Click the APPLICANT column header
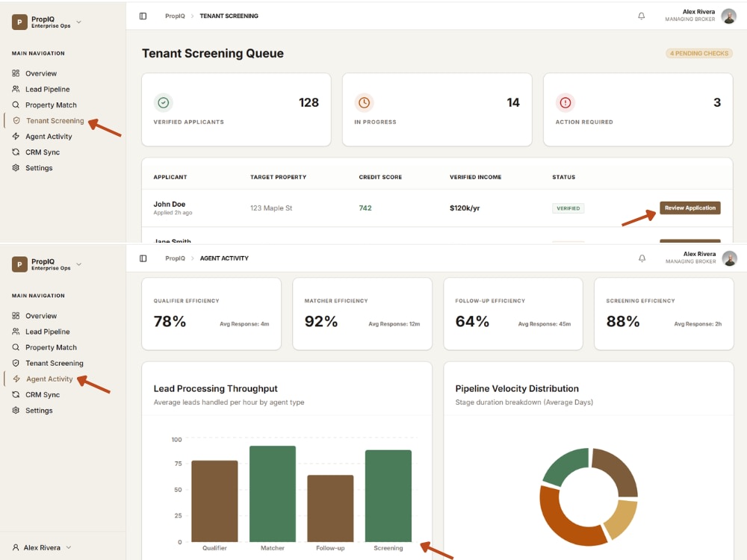The height and width of the screenshot is (560, 747). click(170, 177)
